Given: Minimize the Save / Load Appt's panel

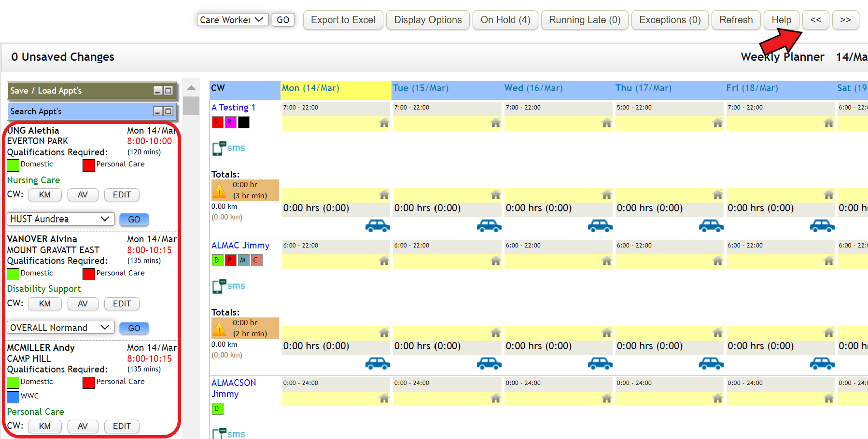Looking at the screenshot, I should pos(158,91).
